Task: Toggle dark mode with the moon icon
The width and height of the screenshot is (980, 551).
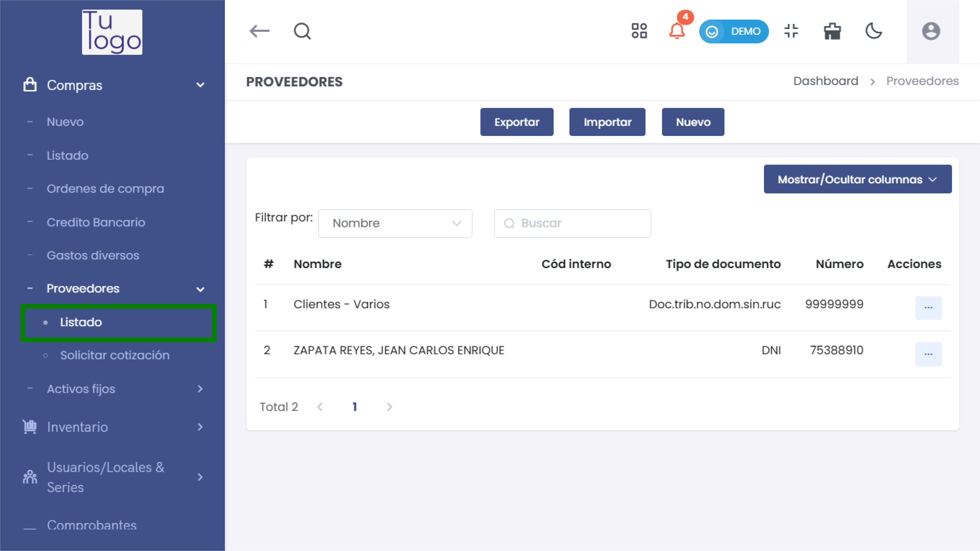Action: point(874,32)
